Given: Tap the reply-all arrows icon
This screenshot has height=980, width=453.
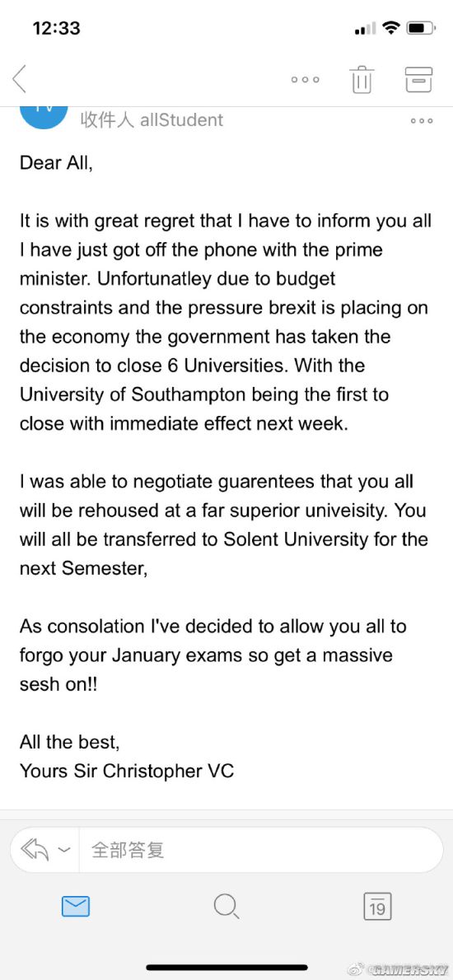Looking at the screenshot, I should pos(35,849).
